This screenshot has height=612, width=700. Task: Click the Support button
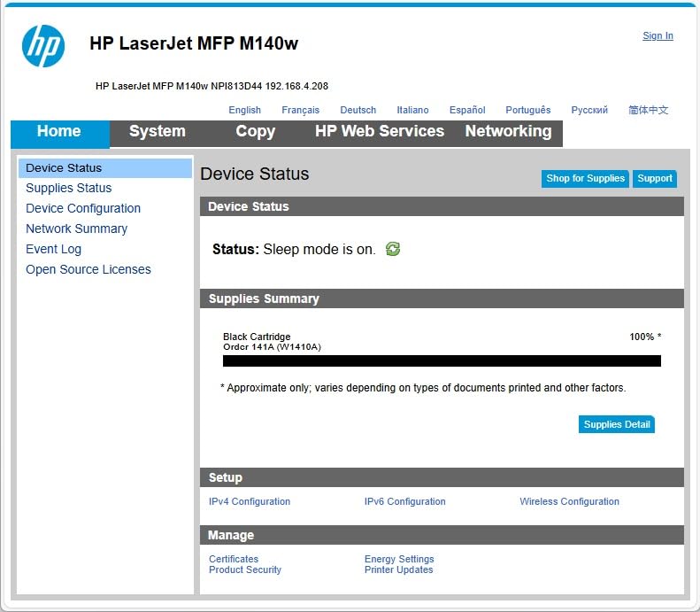point(655,179)
